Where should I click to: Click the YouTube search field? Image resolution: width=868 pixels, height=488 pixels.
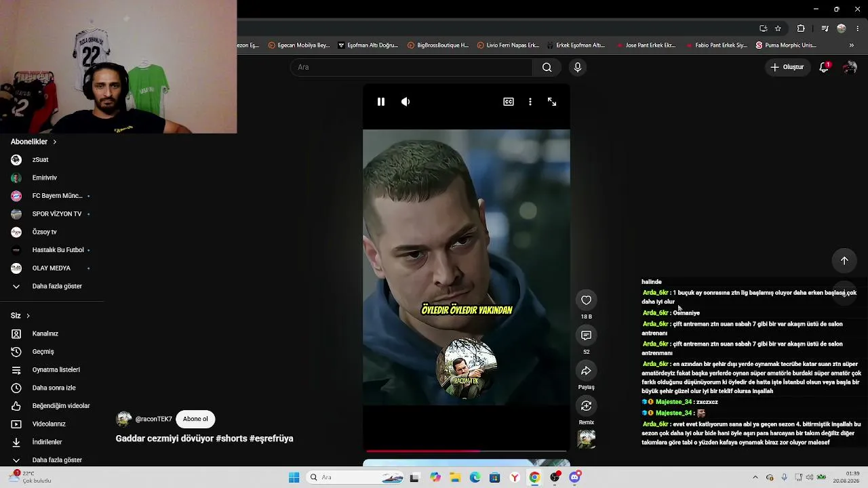click(x=412, y=67)
